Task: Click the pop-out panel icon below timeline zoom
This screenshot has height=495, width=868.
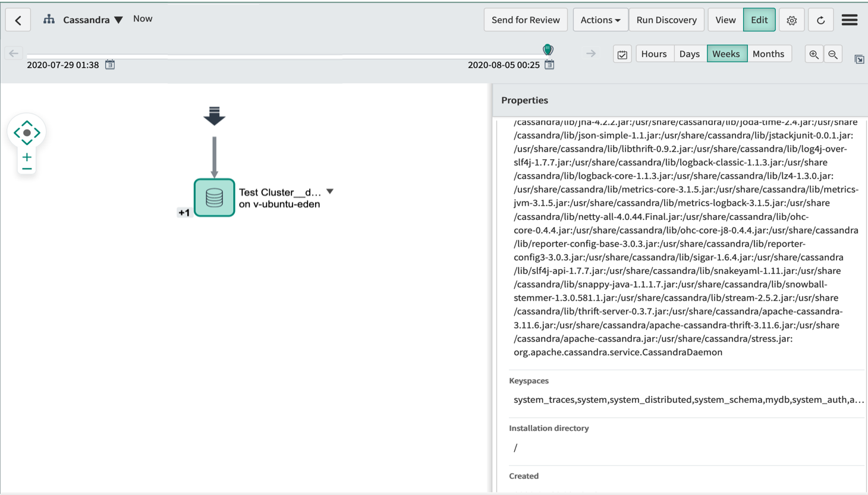Action: (859, 59)
